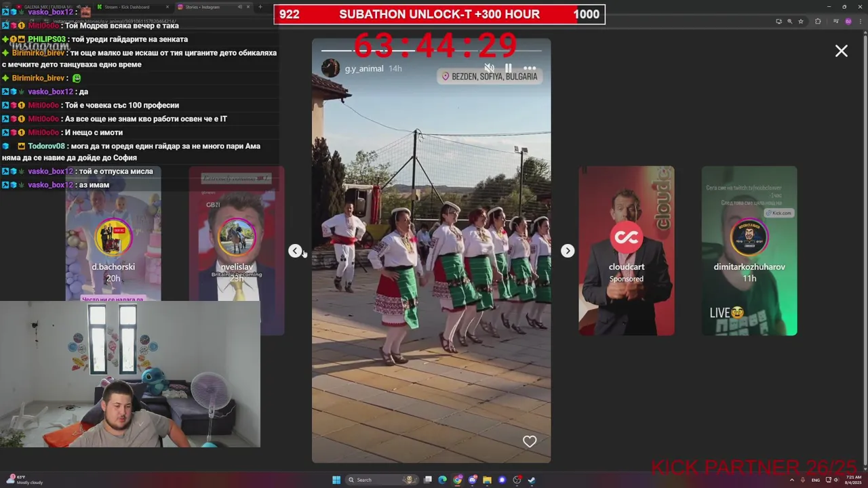The height and width of the screenshot is (488, 868).
Task: Click chat message "той е отпуска мисла"
Action: pyautogui.click(x=115, y=171)
